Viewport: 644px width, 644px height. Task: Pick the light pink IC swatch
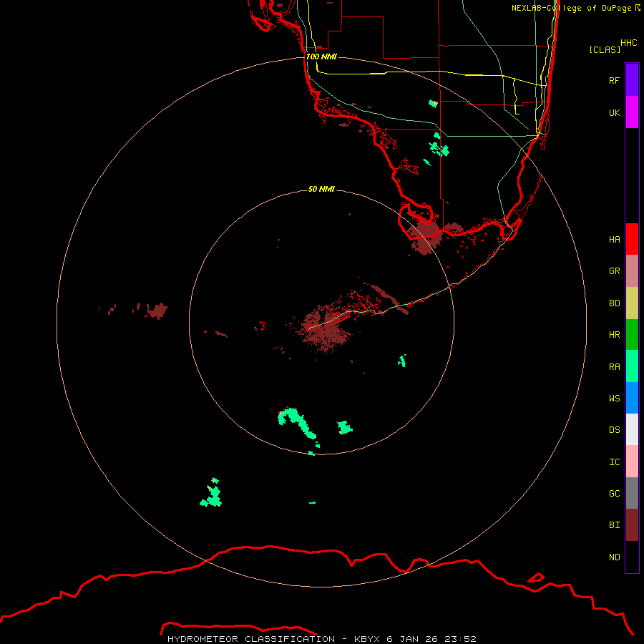[632, 462]
